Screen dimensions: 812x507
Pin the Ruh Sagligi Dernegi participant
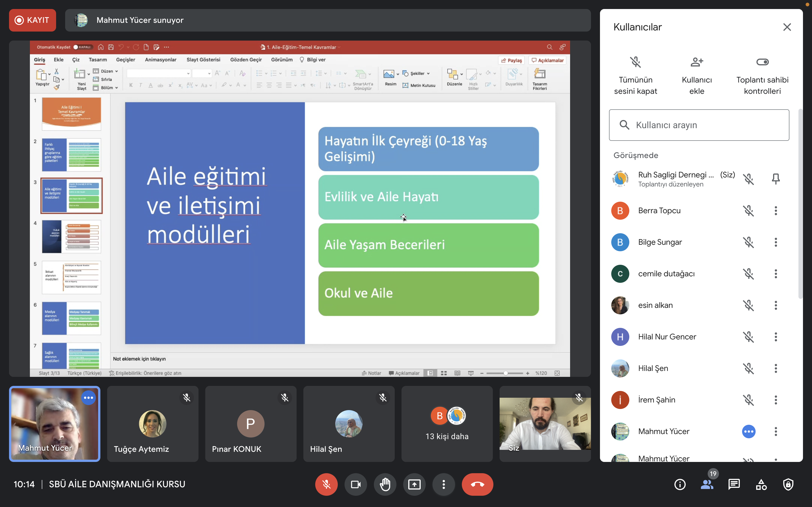[775, 179]
